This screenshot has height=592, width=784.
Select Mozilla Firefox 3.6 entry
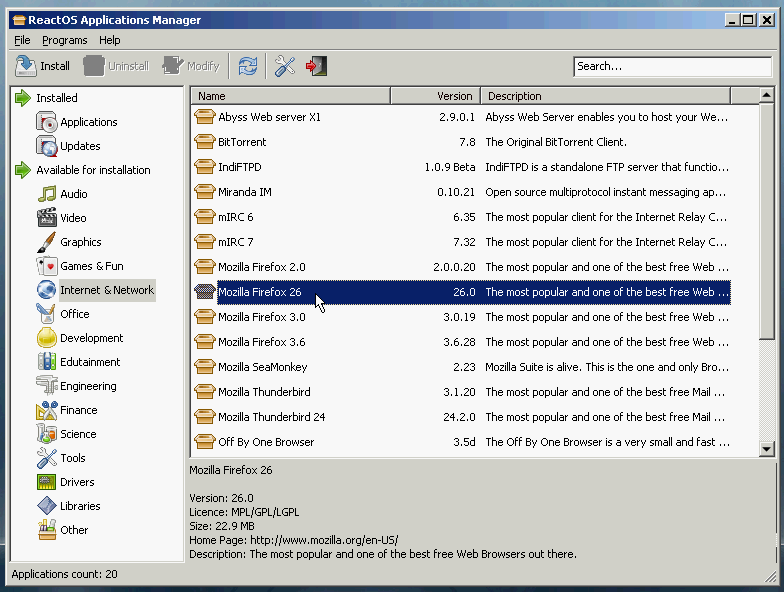pyautogui.click(x=262, y=342)
